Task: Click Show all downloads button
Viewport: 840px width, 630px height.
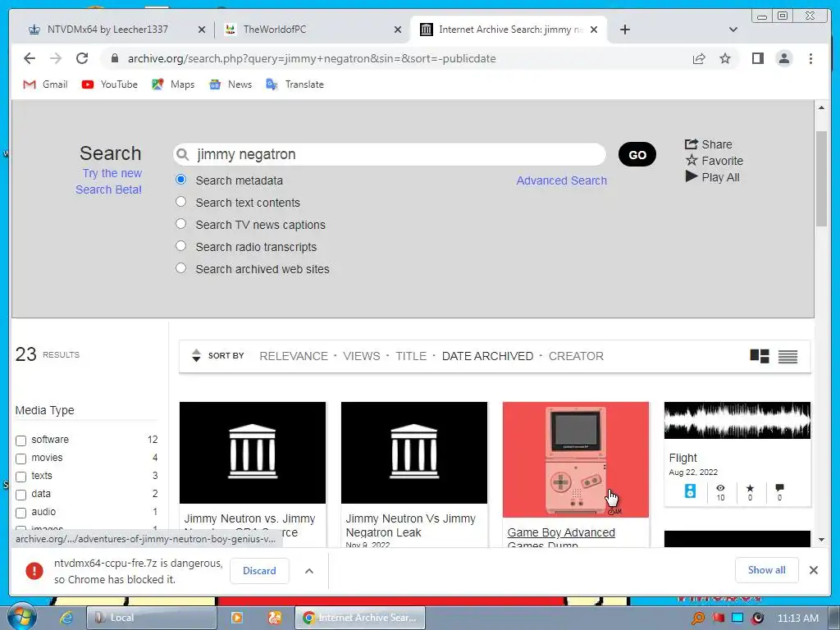Action: coord(767,570)
